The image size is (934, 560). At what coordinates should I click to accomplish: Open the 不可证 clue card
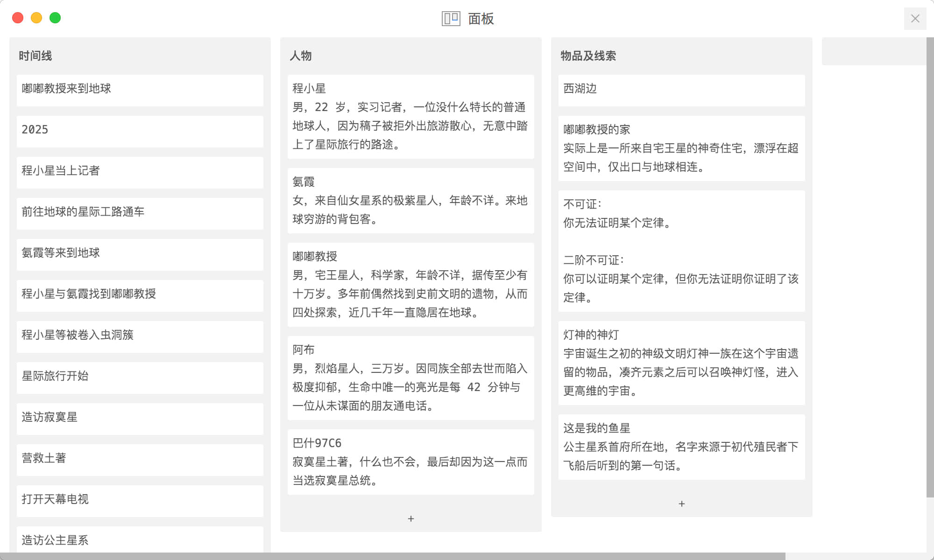(682, 251)
